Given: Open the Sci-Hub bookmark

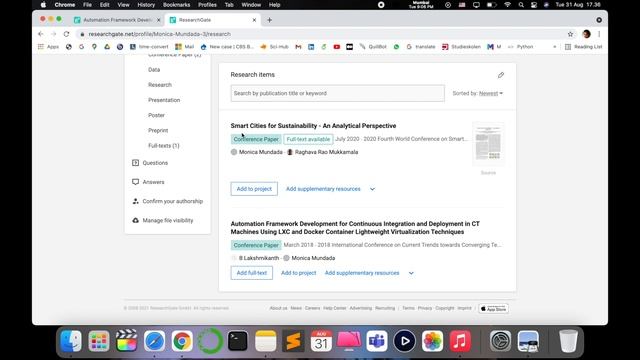Looking at the screenshot, I should pyautogui.click(x=274, y=47).
